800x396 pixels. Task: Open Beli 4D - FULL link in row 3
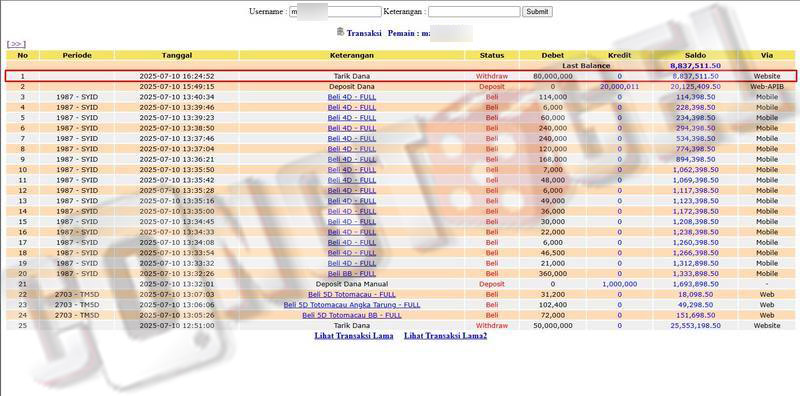click(352, 97)
